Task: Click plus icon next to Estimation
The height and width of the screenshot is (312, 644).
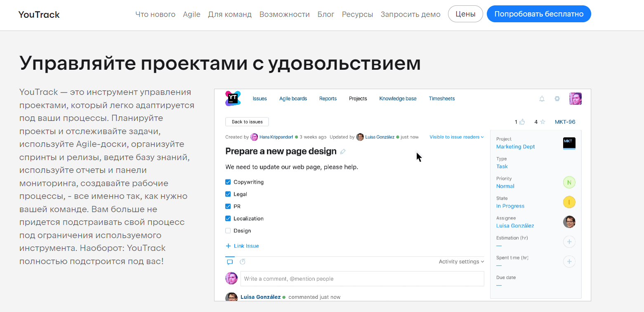Action: (569, 242)
